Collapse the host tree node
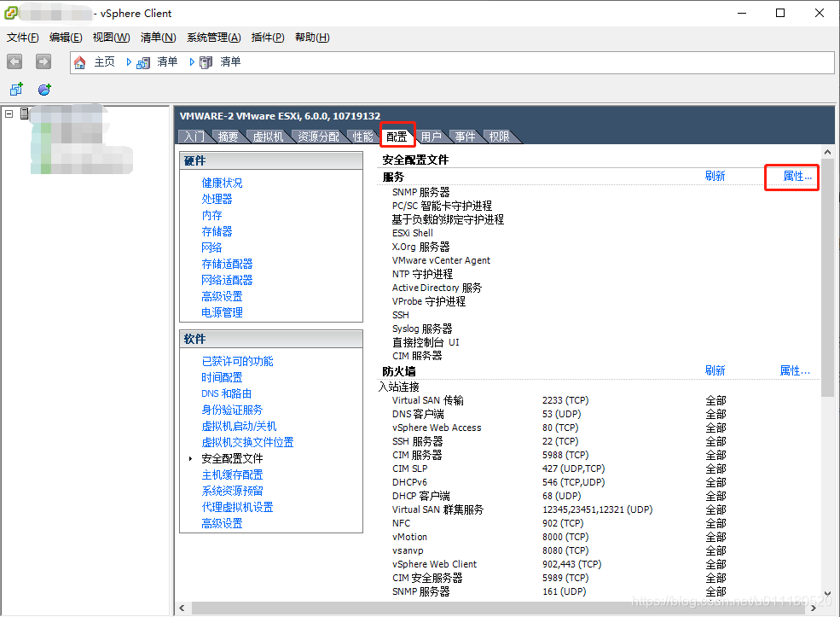 [9, 114]
